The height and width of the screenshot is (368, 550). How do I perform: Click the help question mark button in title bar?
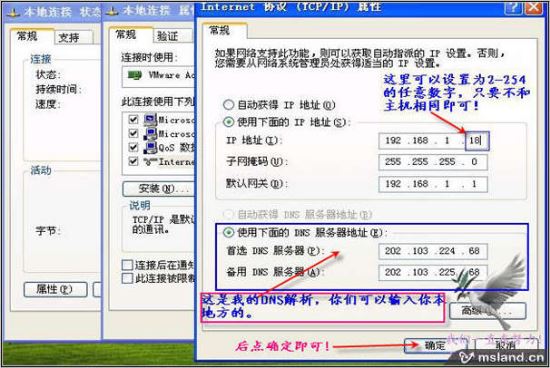(x=513, y=8)
